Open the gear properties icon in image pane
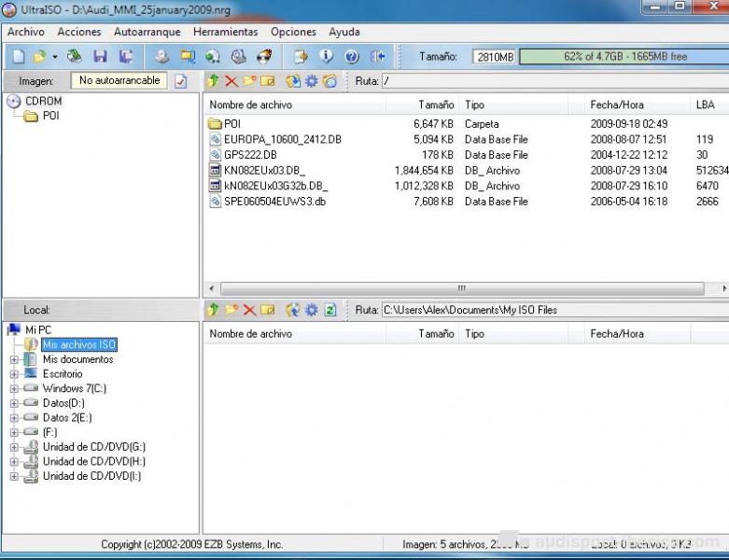 (x=311, y=81)
